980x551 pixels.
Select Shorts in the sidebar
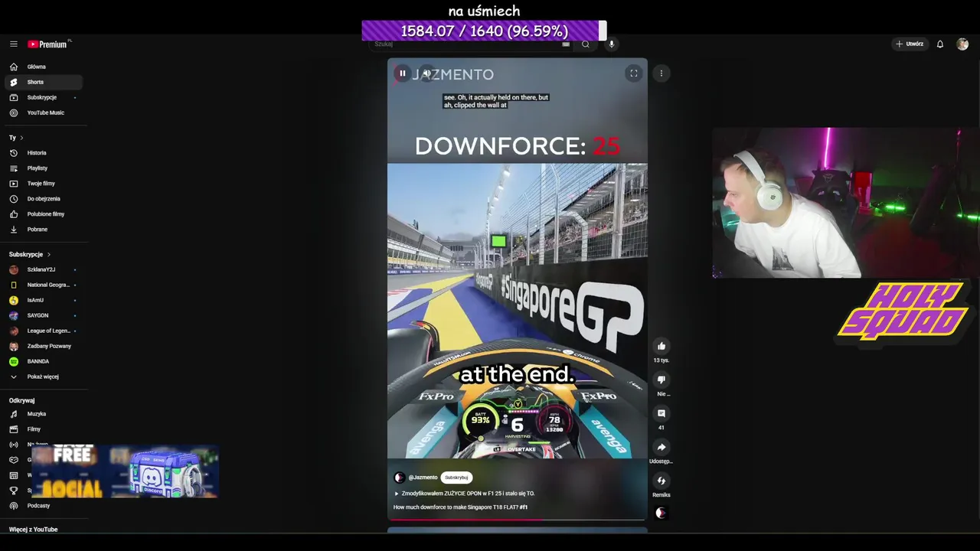43,82
